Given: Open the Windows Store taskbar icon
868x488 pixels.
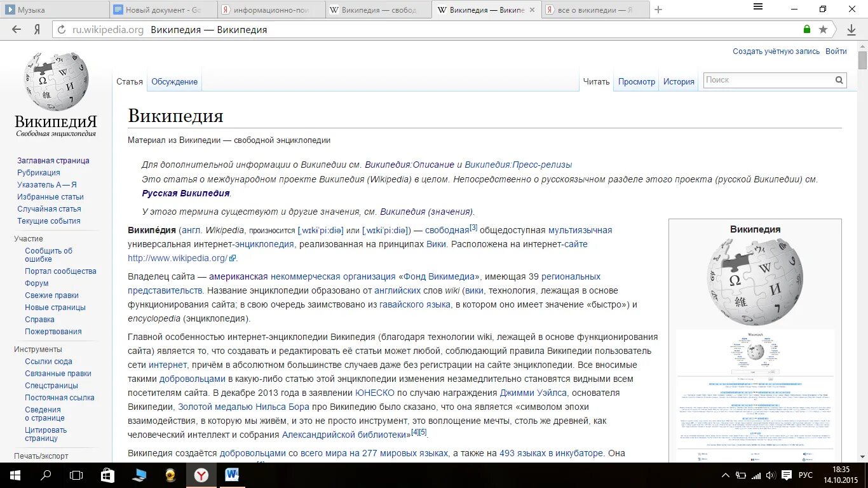Looking at the screenshot, I should tap(107, 475).
